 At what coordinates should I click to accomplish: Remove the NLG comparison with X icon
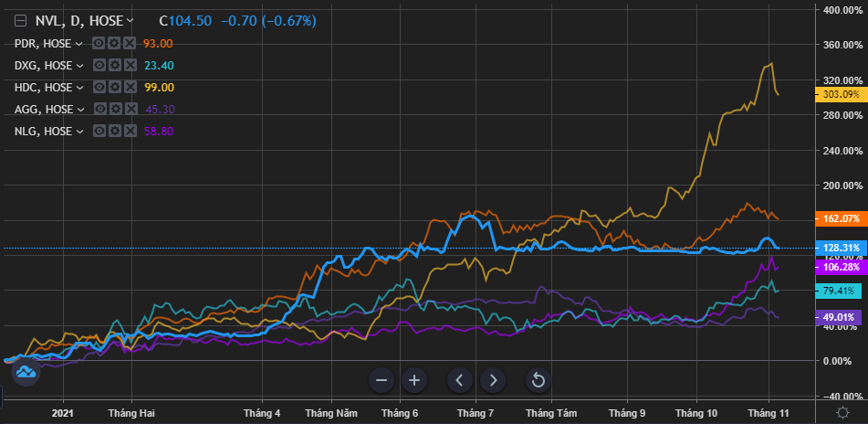pyautogui.click(x=131, y=132)
